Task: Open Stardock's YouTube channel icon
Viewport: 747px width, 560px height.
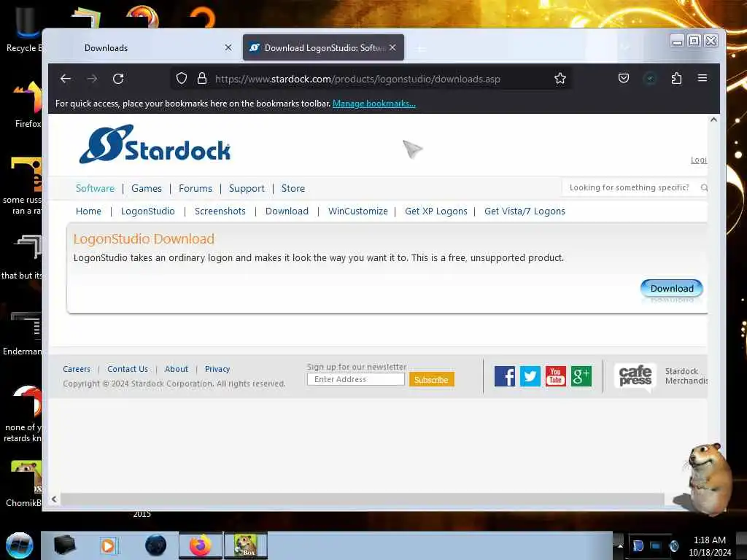Action: (x=555, y=376)
